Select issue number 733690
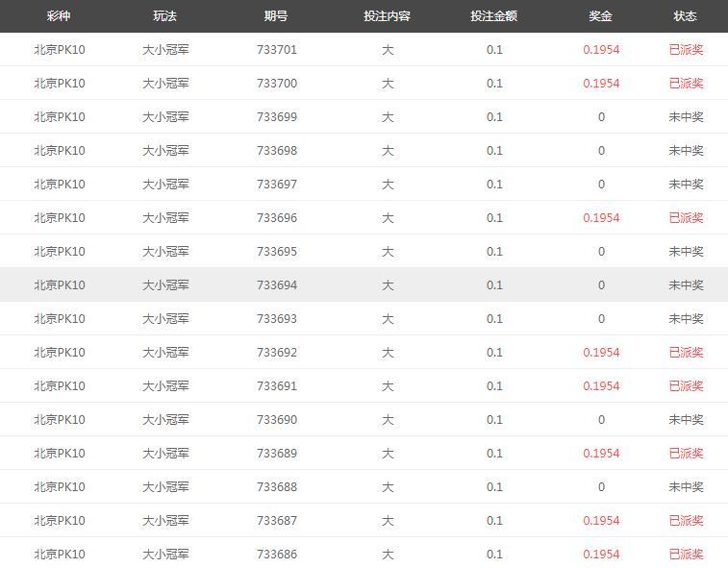Image resolution: width=728 pixels, height=568 pixels. tap(277, 420)
